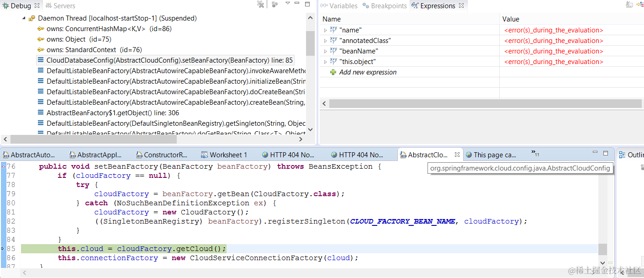Open the ConstructorR... editor tab
Screen dimensions: 644x278
point(162,155)
